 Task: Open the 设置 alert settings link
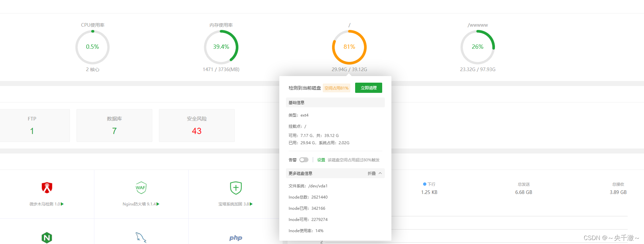point(321,160)
